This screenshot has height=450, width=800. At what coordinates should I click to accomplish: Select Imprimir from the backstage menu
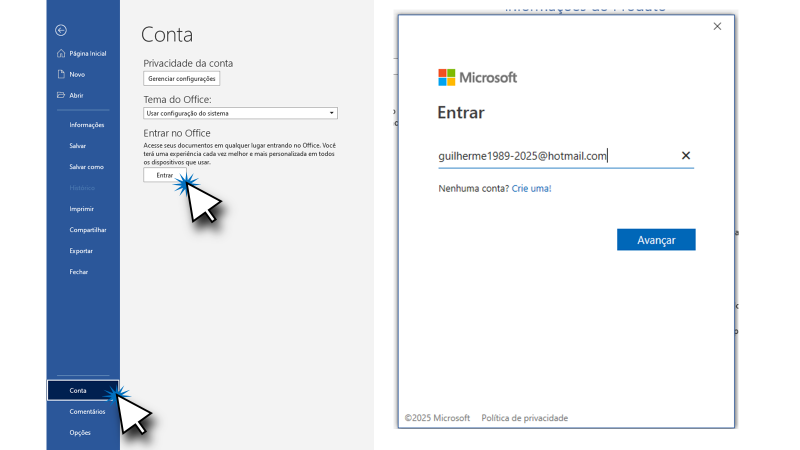click(x=81, y=209)
